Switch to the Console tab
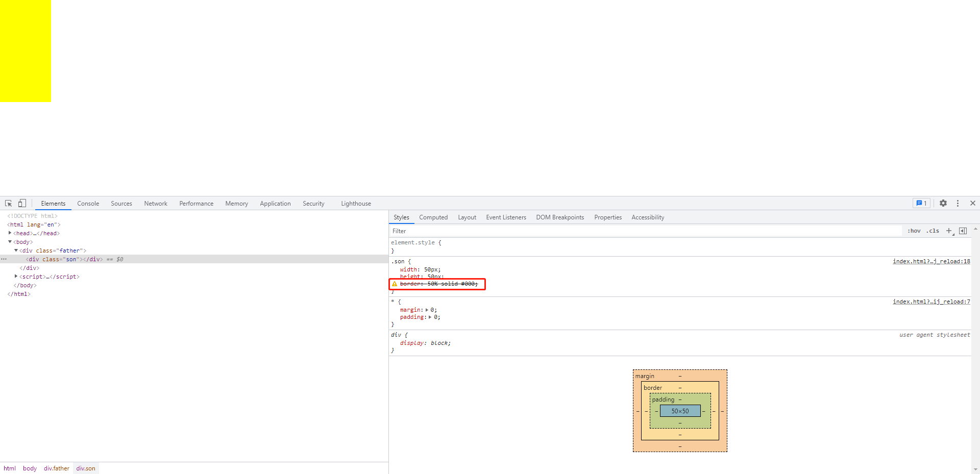The height and width of the screenshot is (474, 980). pos(88,204)
